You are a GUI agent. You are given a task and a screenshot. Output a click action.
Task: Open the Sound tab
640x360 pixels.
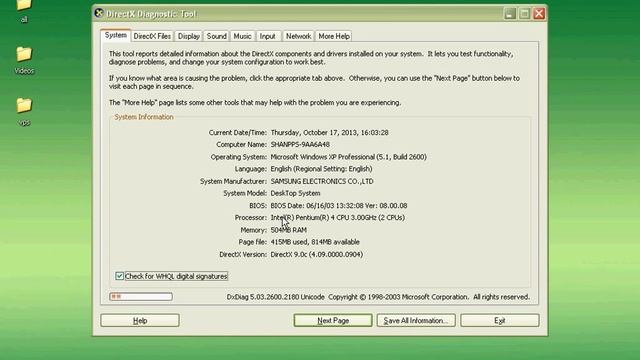[x=216, y=36]
